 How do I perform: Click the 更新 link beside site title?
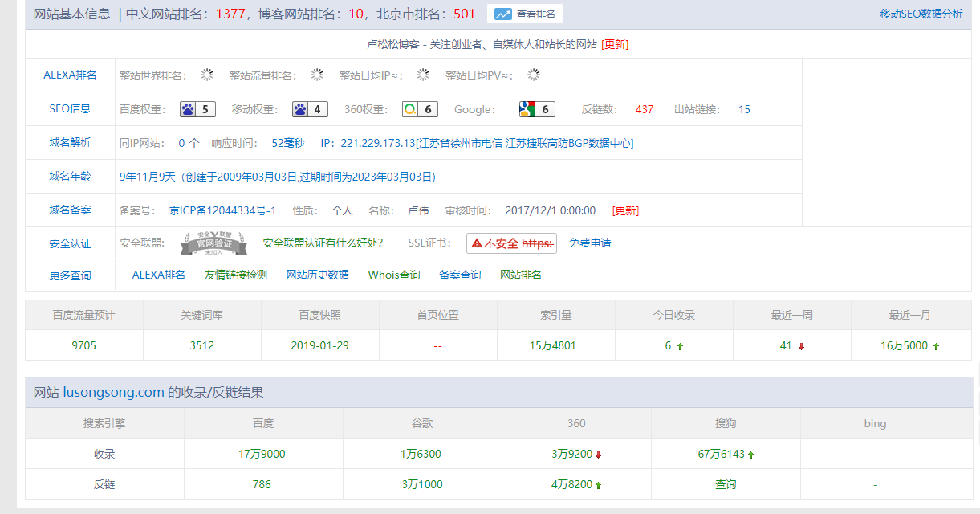point(615,44)
